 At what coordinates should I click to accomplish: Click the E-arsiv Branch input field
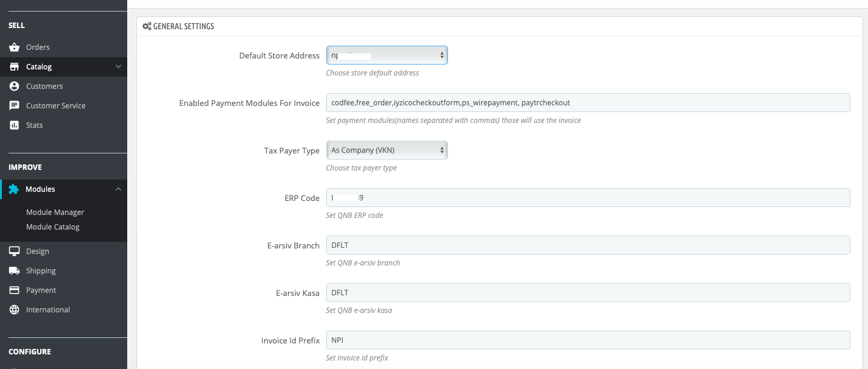click(587, 245)
